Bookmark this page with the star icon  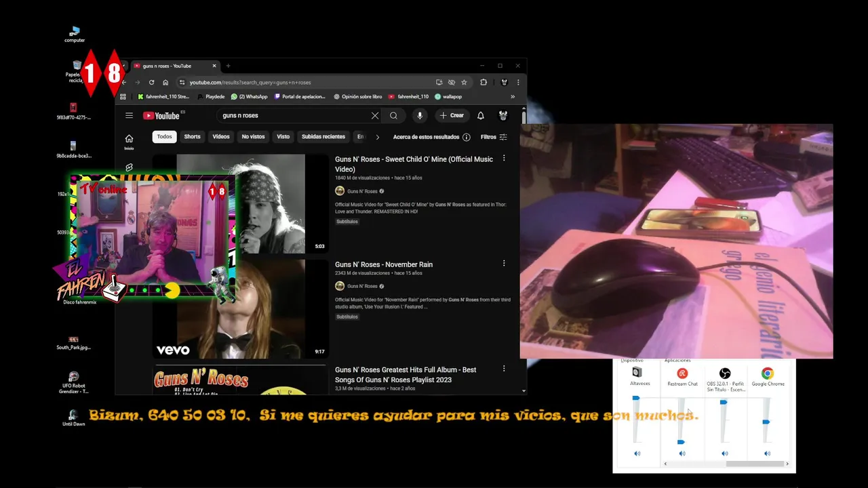464,82
